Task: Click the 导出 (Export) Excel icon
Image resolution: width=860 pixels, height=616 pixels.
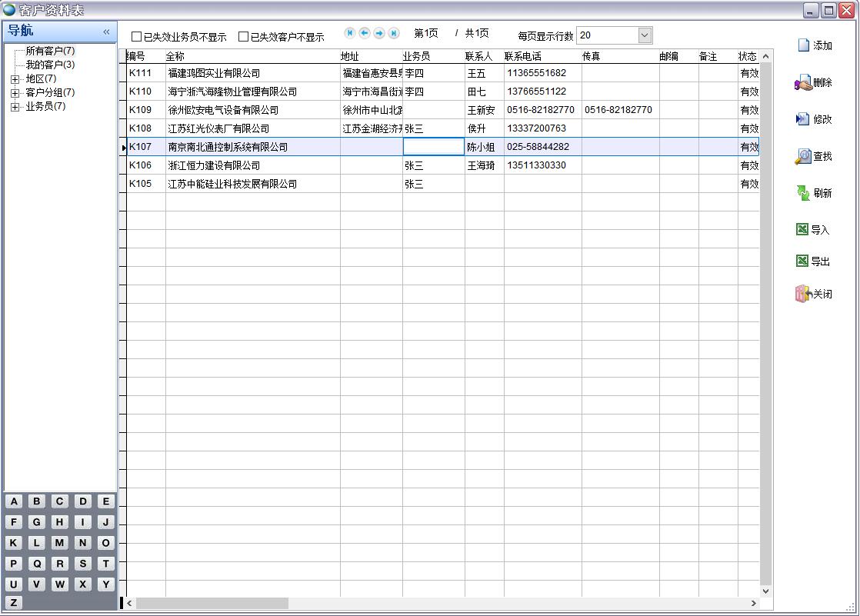Action: click(802, 261)
